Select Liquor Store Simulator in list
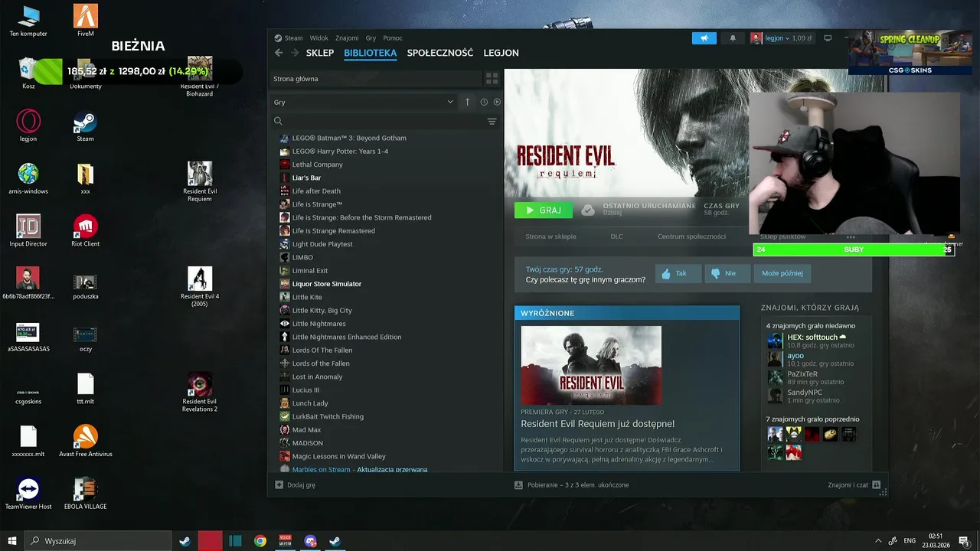This screenshot has width=980, height=551. 326,284
